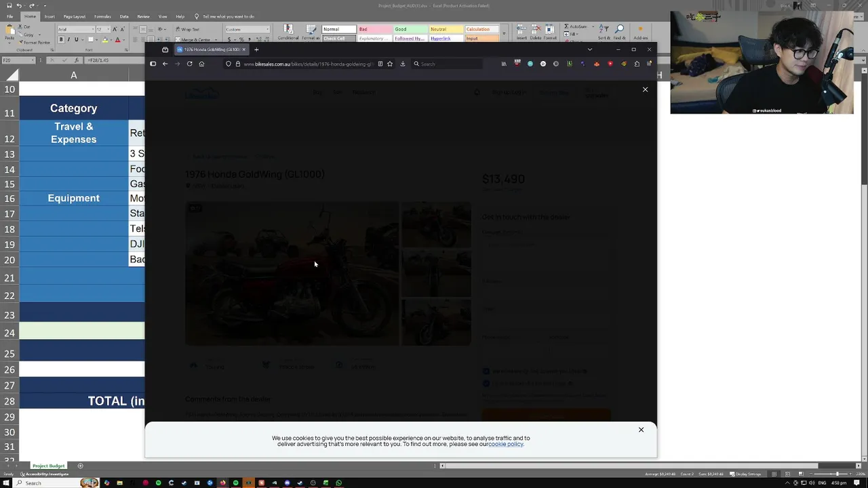
Task: Reload the bikesales page
Action: [x=189, y=64]
